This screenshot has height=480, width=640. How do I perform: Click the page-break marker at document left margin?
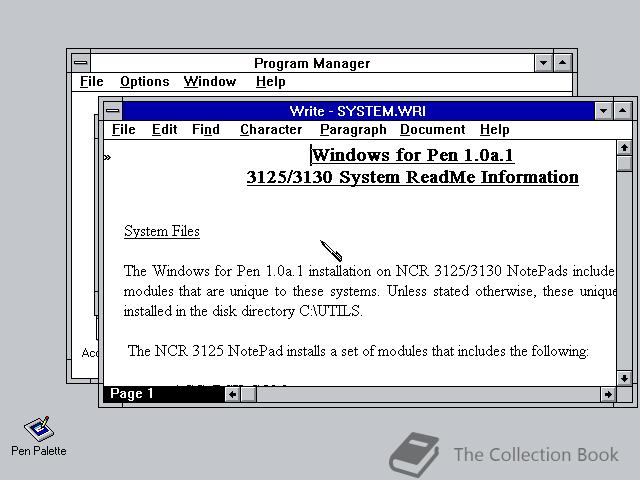107,157
